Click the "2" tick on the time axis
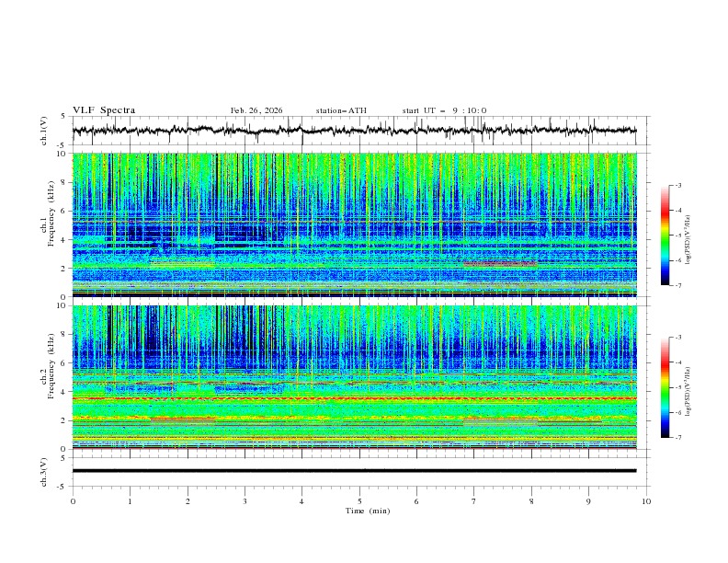 click(x=188, y=501)
